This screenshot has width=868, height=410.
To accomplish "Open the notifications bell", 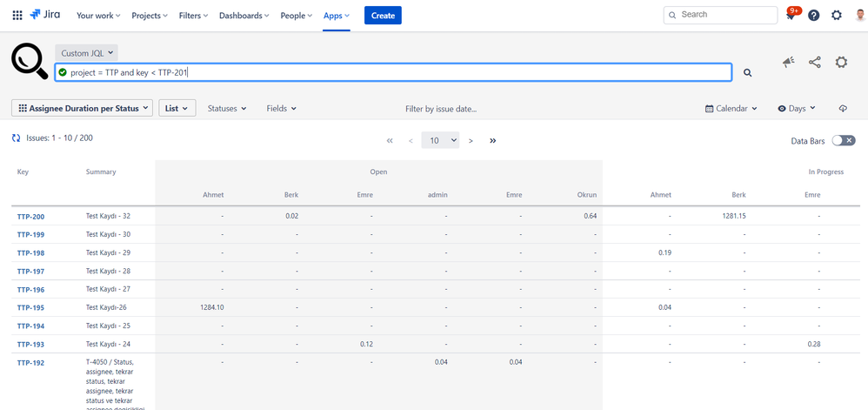I will coord(791,16).
